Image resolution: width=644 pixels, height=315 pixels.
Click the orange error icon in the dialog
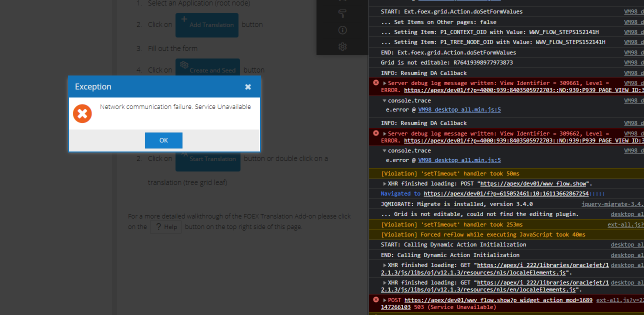[x=82, y=113]
